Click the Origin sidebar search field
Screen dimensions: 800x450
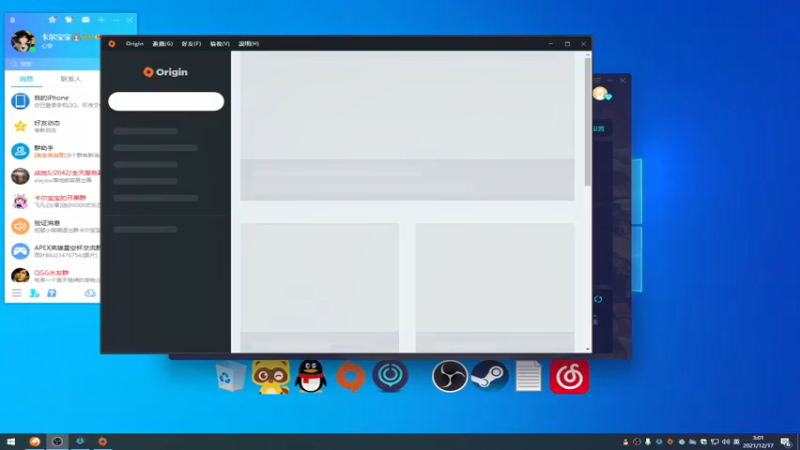(x=166, y=102)
